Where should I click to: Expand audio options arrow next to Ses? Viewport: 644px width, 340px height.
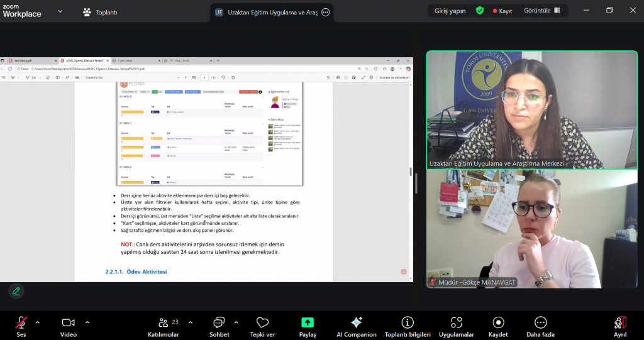pyautogui.click(x=37, y=322)
